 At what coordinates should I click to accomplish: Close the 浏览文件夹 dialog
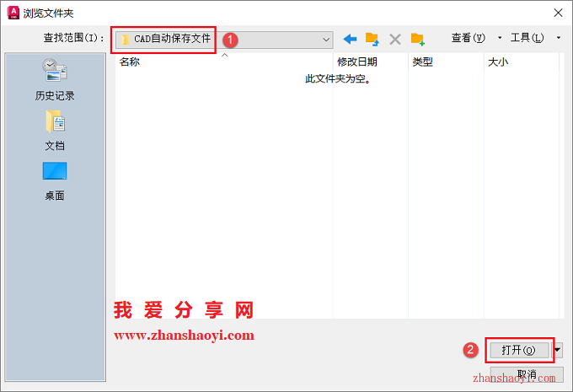(x=558, y=13)
